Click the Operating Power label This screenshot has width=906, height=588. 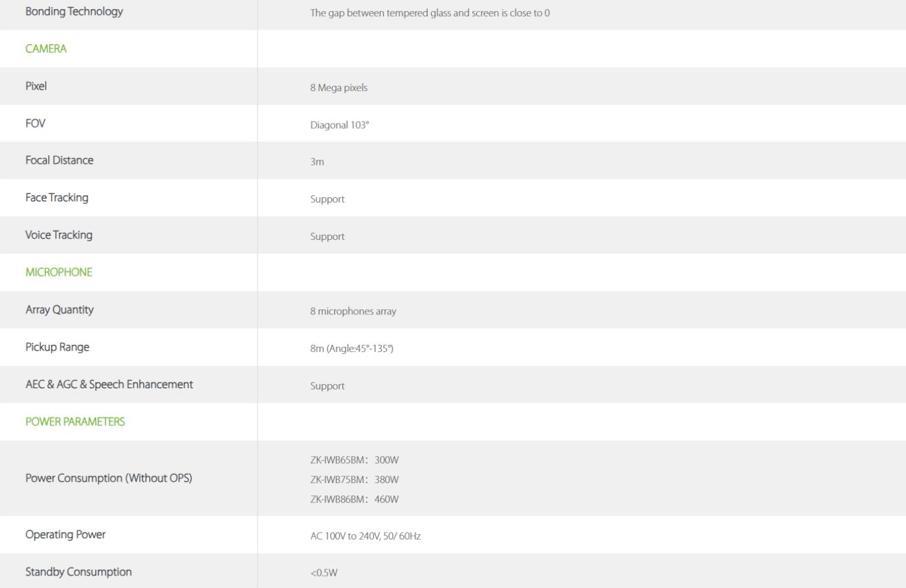pyautogui.click(x=65, y=535)
